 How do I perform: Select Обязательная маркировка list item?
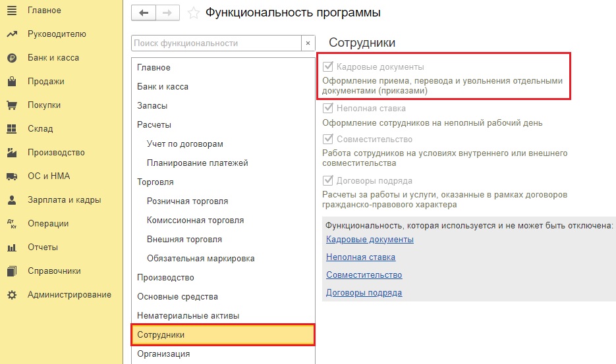click(x=223, y=259)
